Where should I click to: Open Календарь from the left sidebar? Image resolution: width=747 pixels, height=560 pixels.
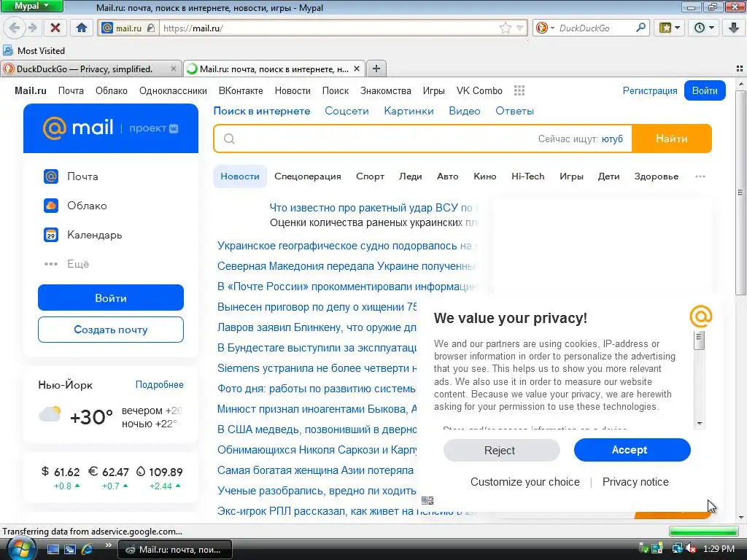(83, 235)
